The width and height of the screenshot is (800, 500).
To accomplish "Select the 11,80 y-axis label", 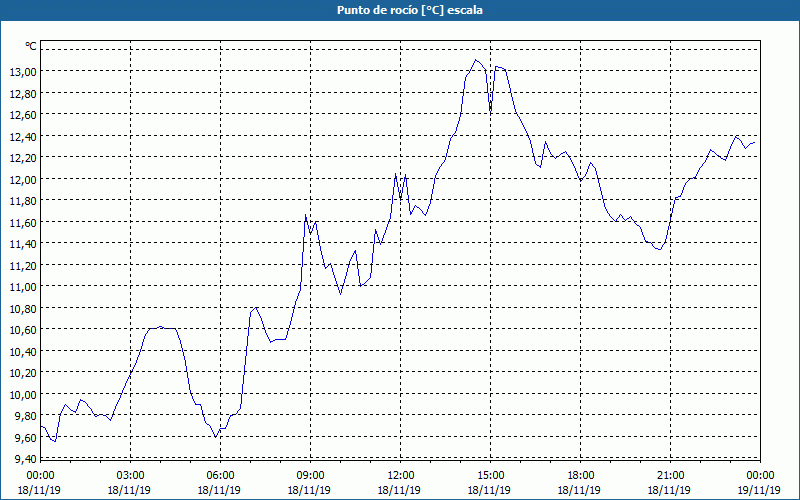I will tap(23, 201).
